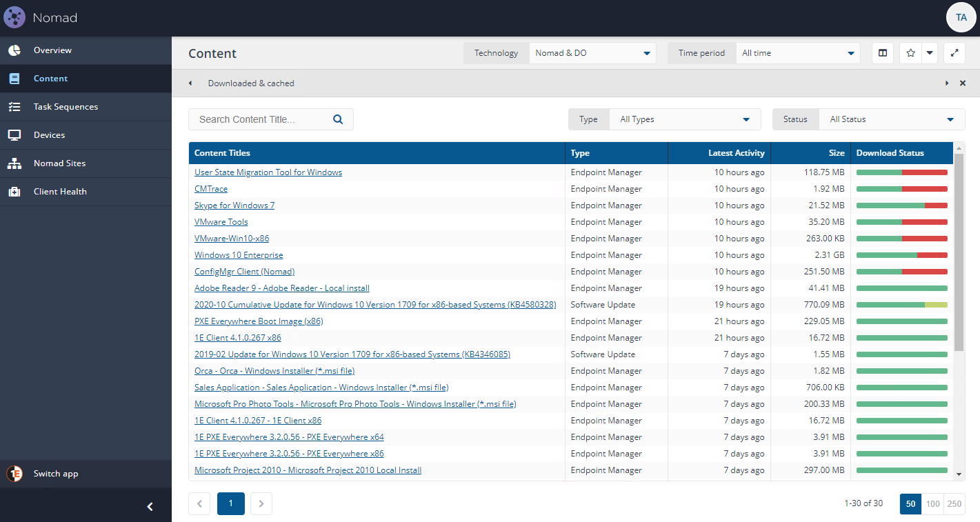Click the Devices monitor icon
Screen dimensions: 980x522
tap(14, 135)
